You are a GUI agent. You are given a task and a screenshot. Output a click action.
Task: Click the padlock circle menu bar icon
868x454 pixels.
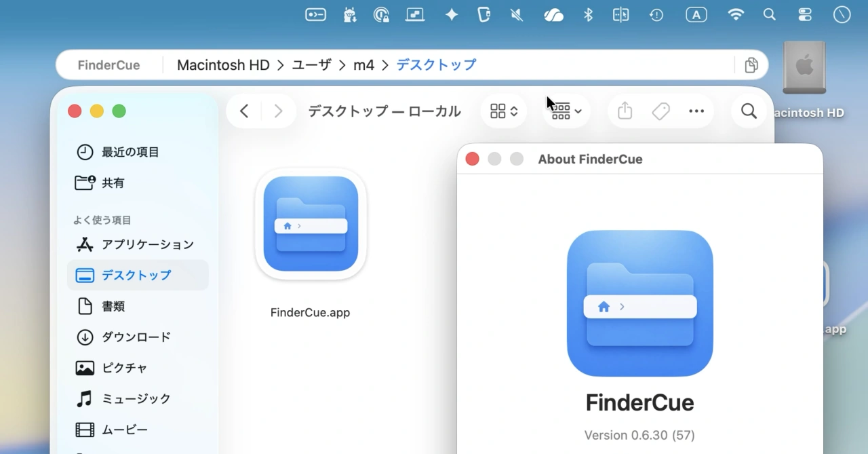pos(382,15)
